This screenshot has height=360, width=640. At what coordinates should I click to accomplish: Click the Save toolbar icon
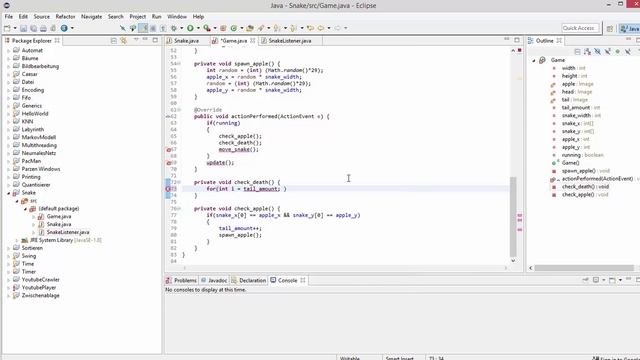(x=23, y=28)
